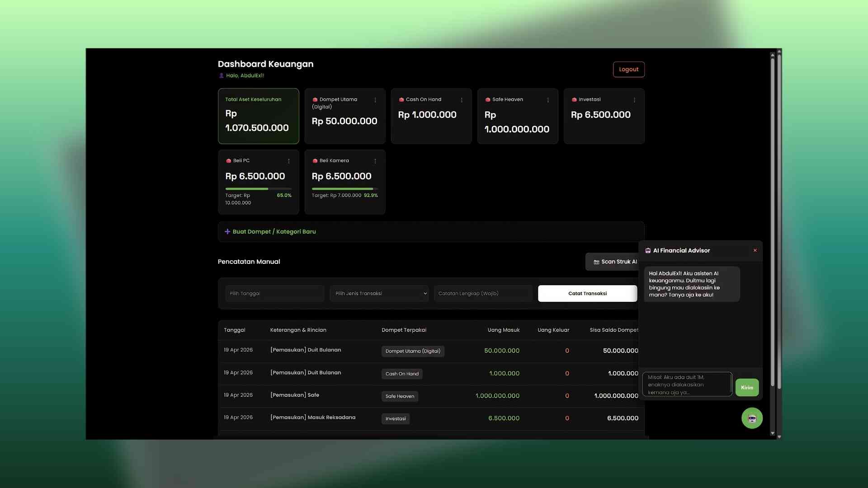The width and height of the screenshot is (868, 488).
Task: Click the piggy bank icon on Investasi card
Action: [574, 99]
